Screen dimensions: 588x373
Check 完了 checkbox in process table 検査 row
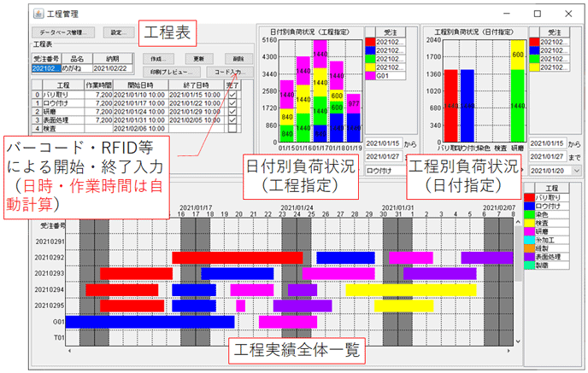point(232,128)
